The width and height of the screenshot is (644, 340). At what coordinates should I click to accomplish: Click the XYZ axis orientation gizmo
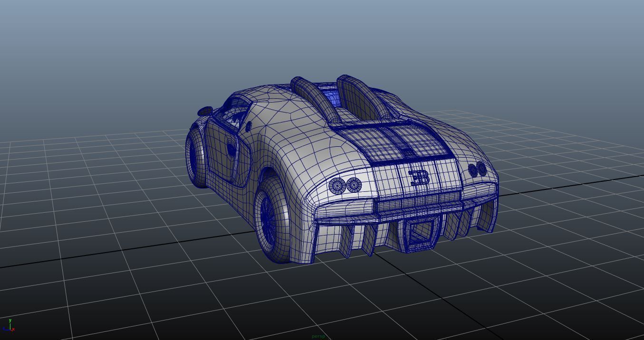9,325
